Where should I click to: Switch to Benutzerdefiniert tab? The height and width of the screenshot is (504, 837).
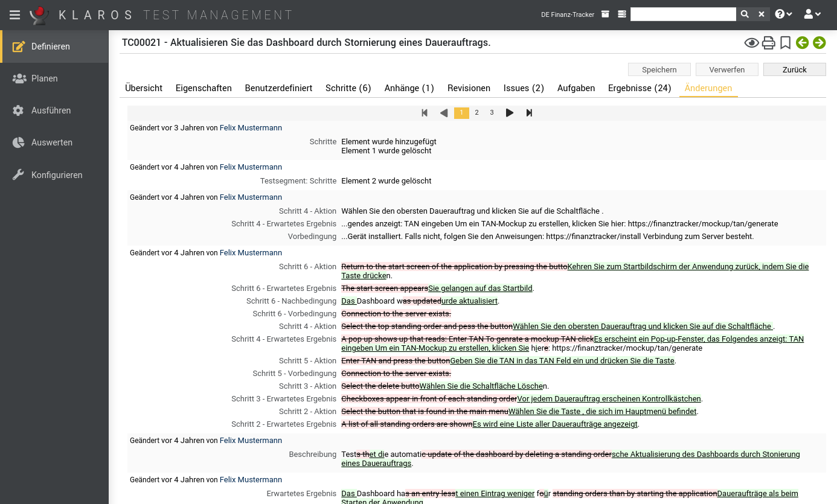[278, 88]
